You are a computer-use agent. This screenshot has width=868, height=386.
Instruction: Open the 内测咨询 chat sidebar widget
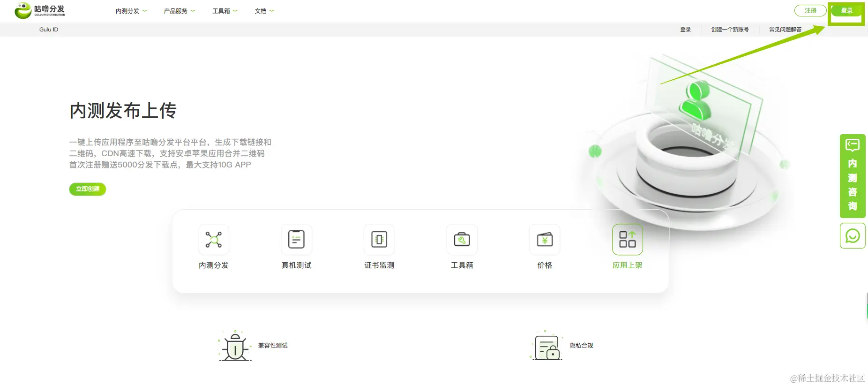click(x=853, y=176)
